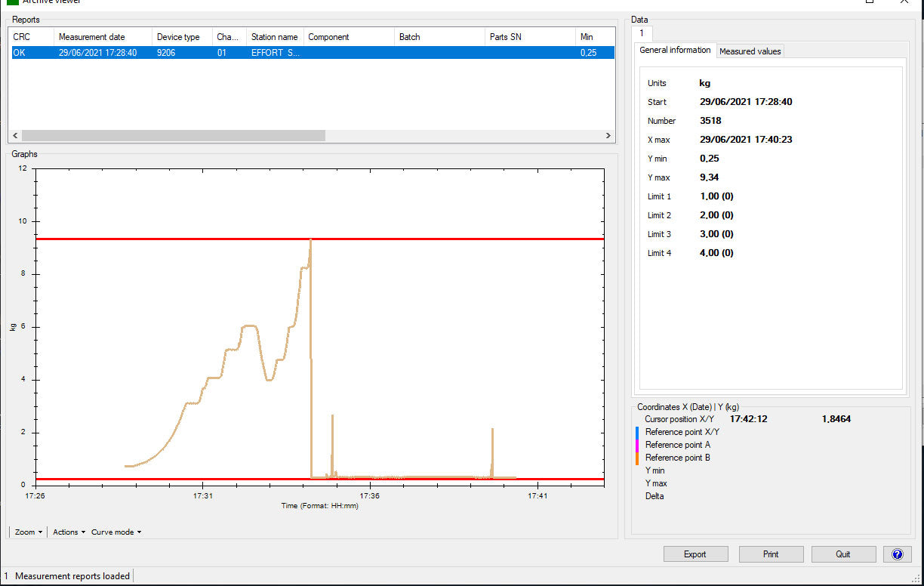
Task: Expand the Actions dropdown
Action: pyautogui.click(x=69, y=532)
